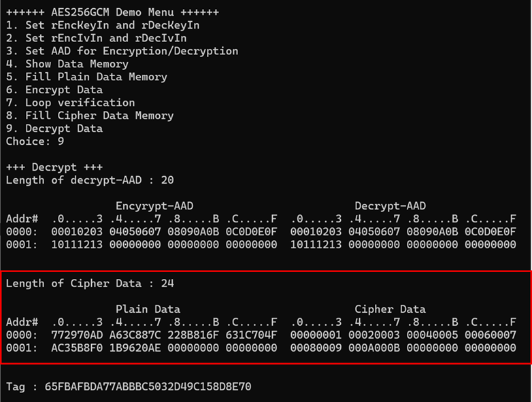Click the Fill Plain Data Memory option
This screenshot has width=532, height=402.
click(x=86, y=77)
